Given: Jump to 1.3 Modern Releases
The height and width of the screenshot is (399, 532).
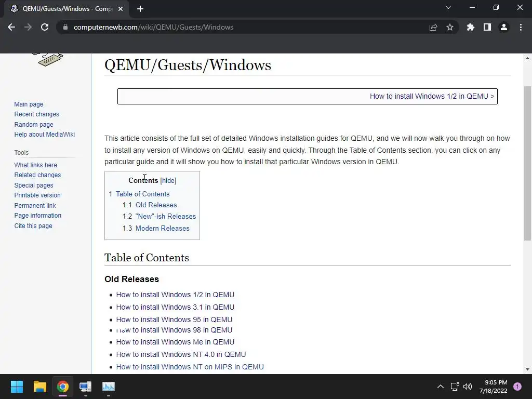Looking at the screenshot, I should [x=163, y=229].
